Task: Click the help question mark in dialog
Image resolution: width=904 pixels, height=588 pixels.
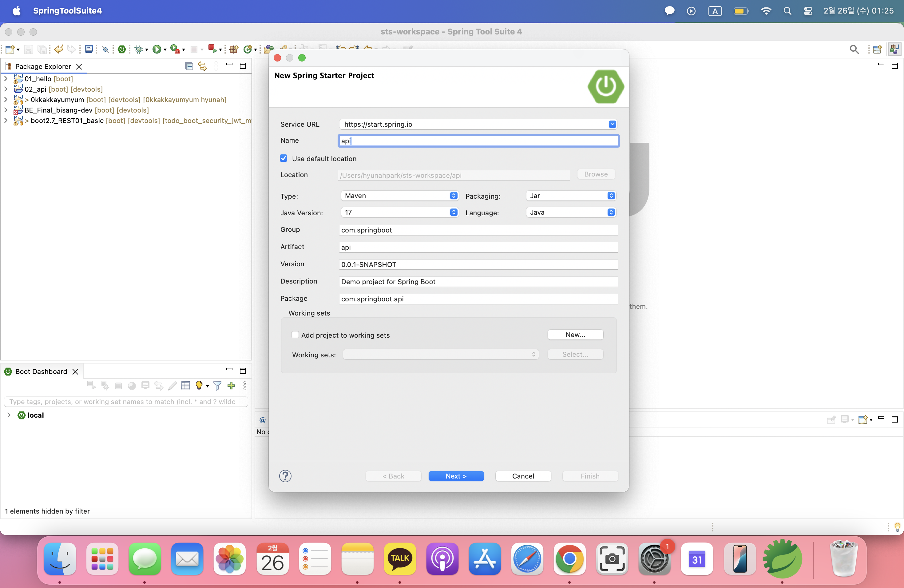Action: point(285,476)
